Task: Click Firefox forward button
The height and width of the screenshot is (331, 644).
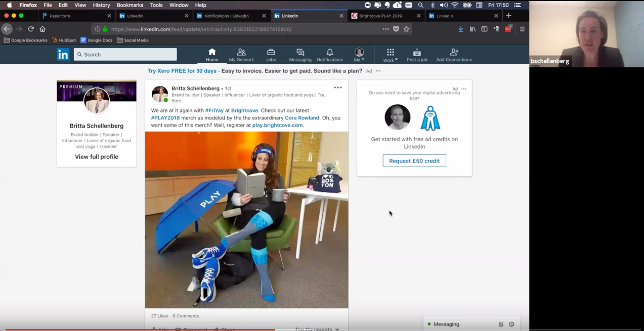Action: point(19,29)
